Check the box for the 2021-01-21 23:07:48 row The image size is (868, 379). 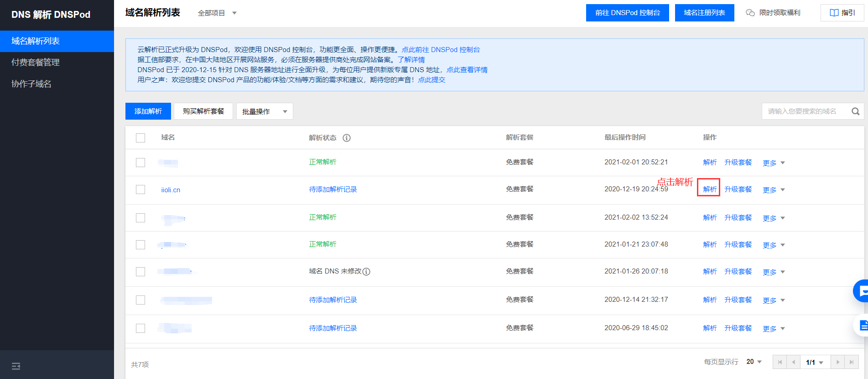[140, 245]
